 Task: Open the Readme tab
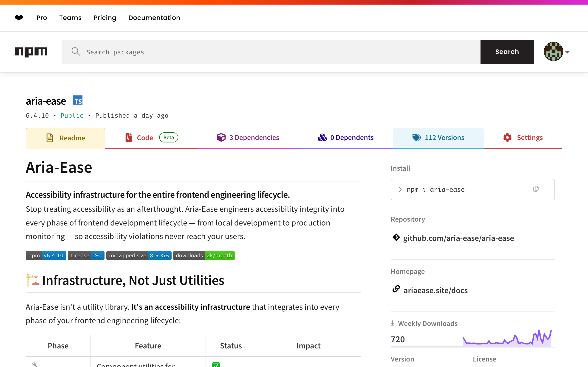click(x=65, y=138)
